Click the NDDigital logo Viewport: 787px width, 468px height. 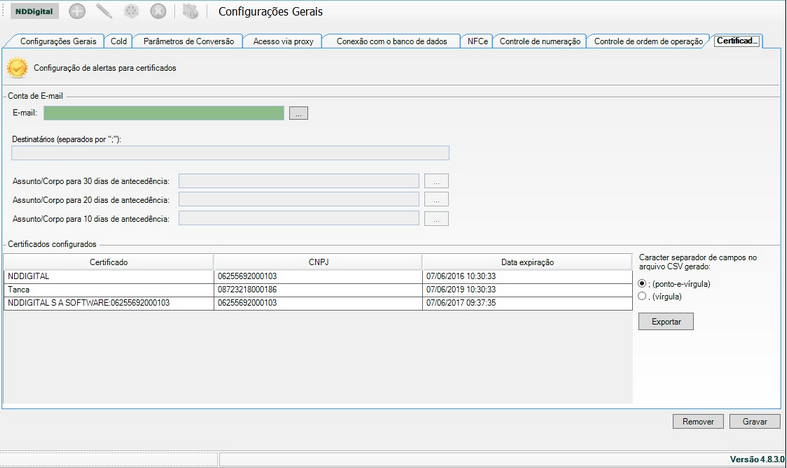[35, 12]
